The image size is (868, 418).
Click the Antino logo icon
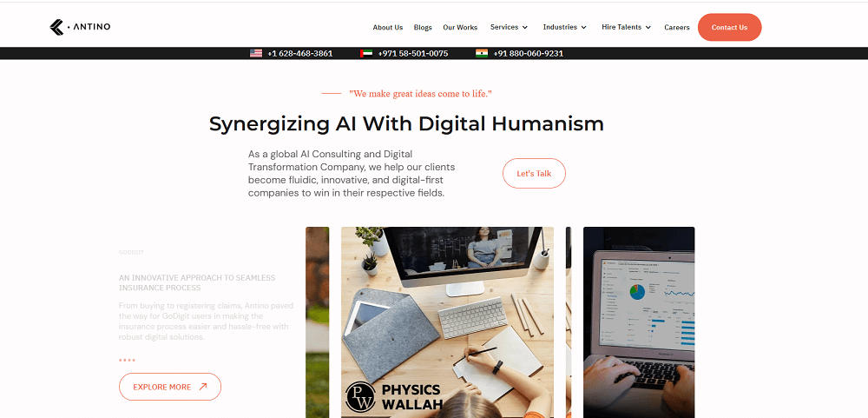pyautogui.click(x=56, y=27)
